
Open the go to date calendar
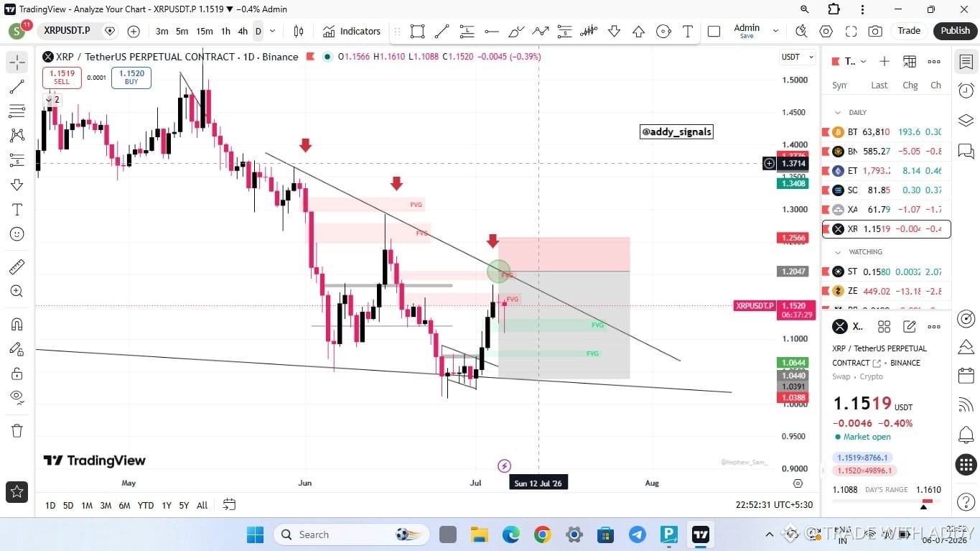click(229, 505)
